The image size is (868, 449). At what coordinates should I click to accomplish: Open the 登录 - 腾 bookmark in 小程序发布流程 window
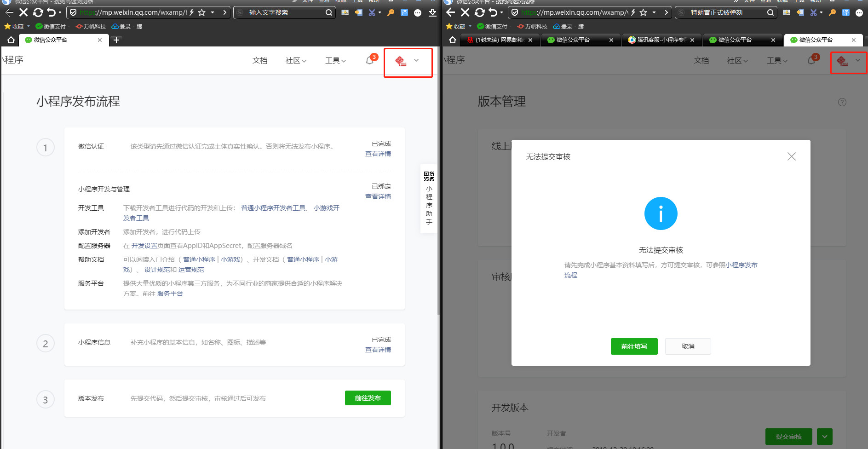(x=126, y=26)
